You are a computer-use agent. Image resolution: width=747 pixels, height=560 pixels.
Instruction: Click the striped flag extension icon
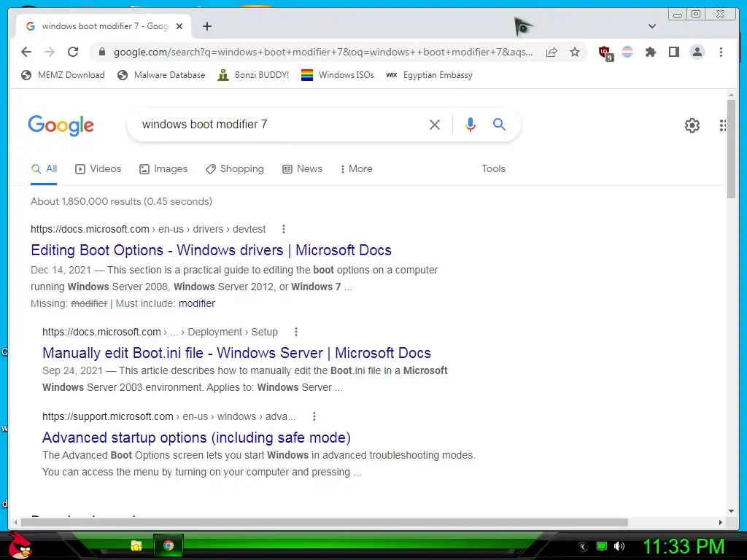[x=627, y=52]
